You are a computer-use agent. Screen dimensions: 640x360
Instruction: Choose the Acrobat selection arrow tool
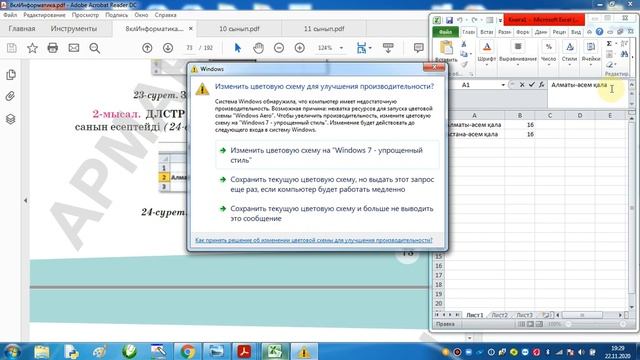tap(238, 48)
